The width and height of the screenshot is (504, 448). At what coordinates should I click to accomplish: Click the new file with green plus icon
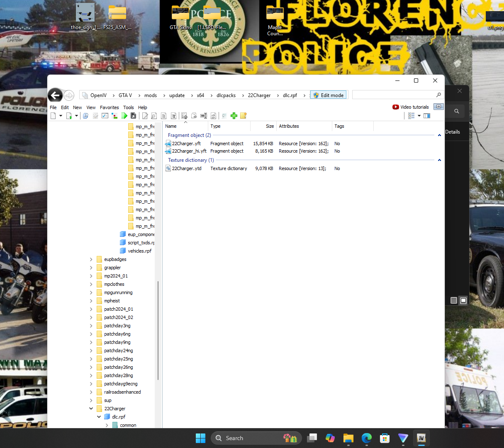[x=69, y=116]
